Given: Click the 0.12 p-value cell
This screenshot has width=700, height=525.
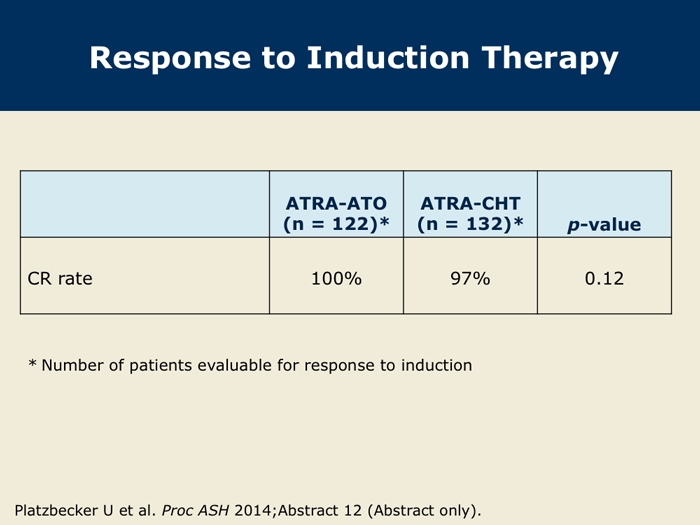Looking at the screenshot, I should pyautogui.click(x=604, y=279).
